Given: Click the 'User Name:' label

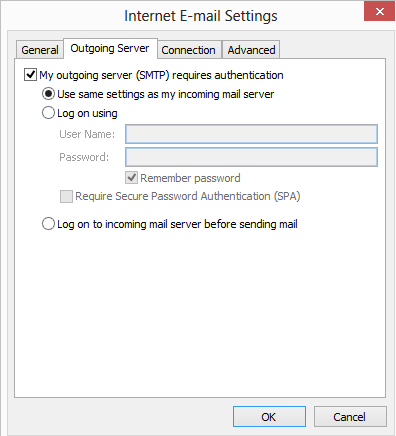Looking at the screenshot, I should pos(87,134).
